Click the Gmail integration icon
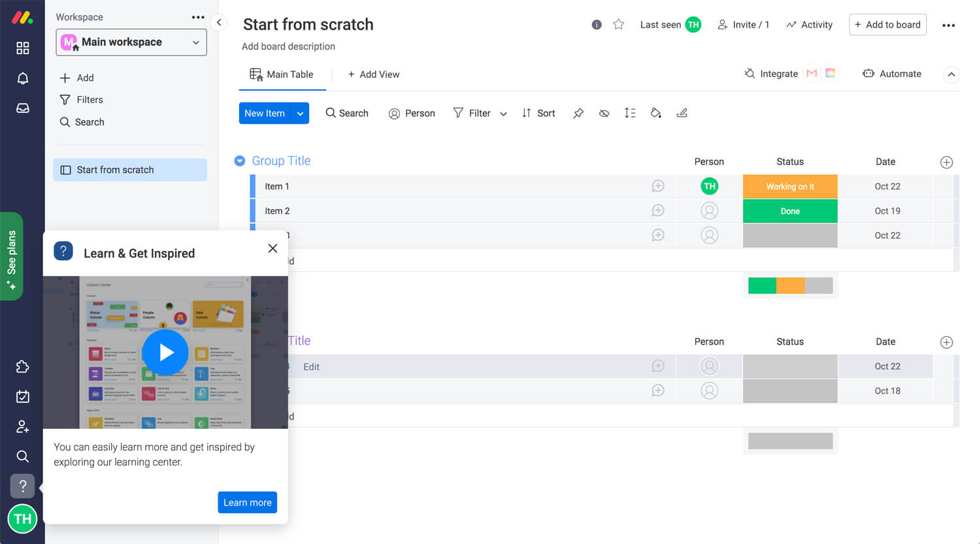980x544 pixels. [812, 73]
